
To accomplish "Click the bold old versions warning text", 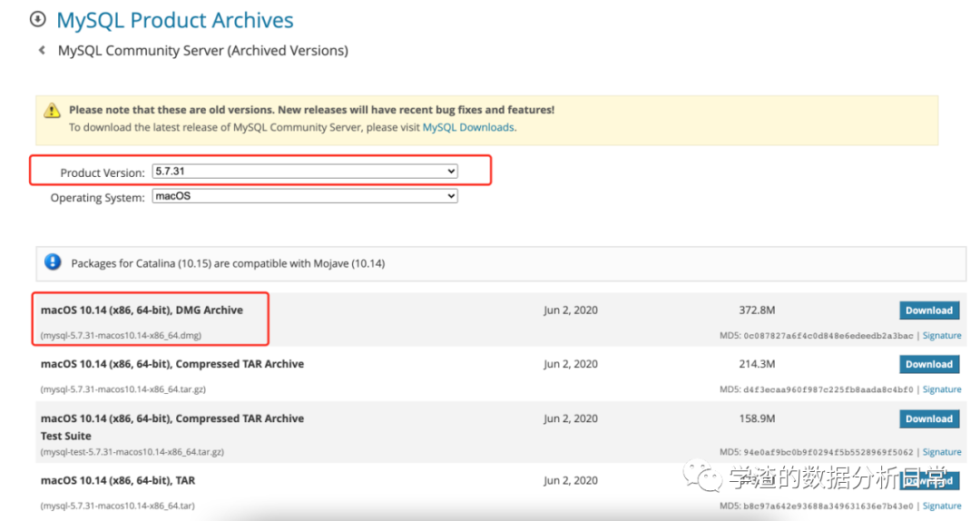I will [x=312, y=110].
